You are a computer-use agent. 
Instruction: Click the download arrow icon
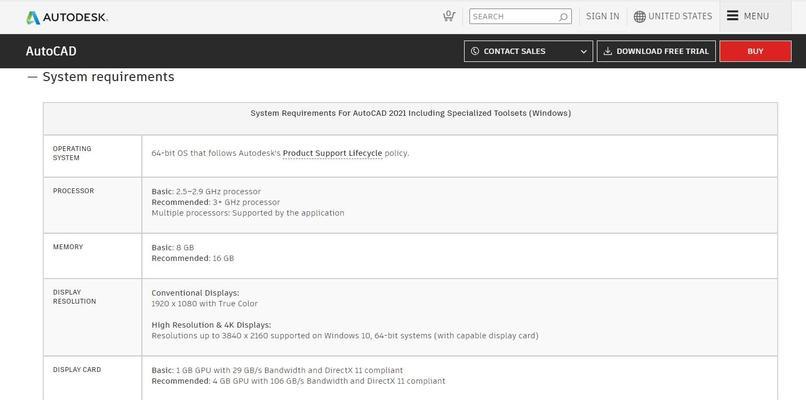(x=608, y=51)
